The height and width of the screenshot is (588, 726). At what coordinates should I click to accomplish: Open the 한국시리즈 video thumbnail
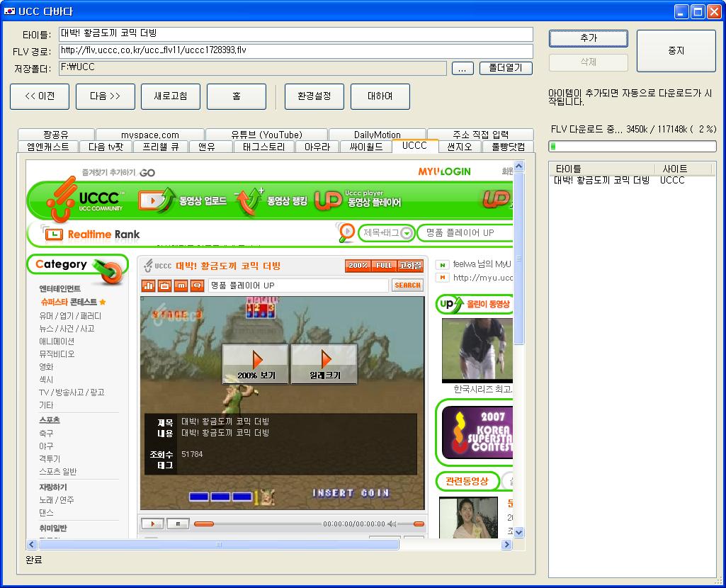(477, 349)
